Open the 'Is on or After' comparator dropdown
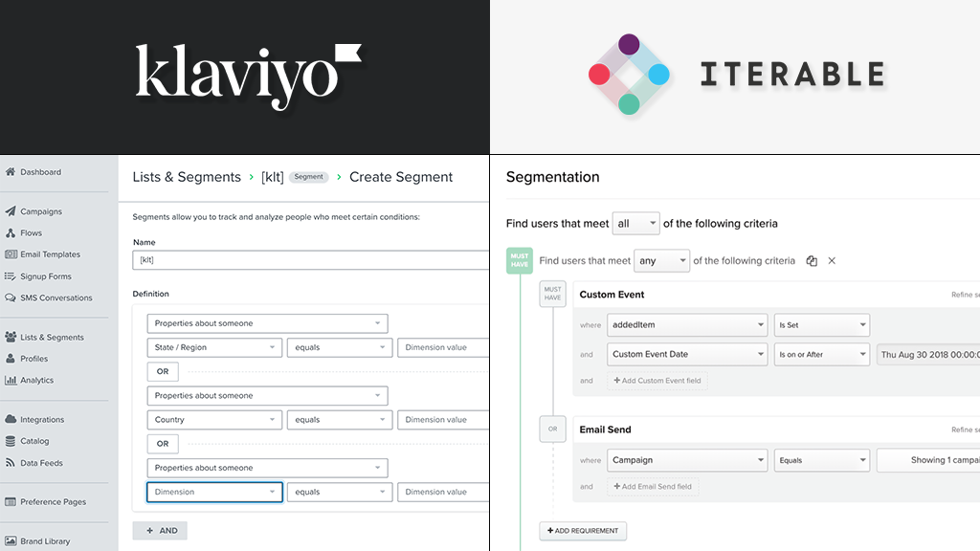Image resolution: width=980 pixels, height=551 pixels. click(x=821, y=354)
